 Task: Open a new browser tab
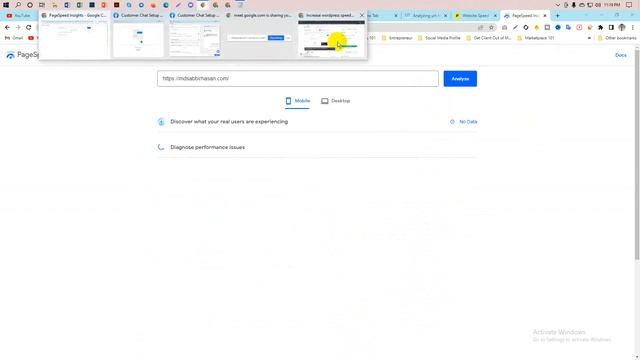[558, 16]
